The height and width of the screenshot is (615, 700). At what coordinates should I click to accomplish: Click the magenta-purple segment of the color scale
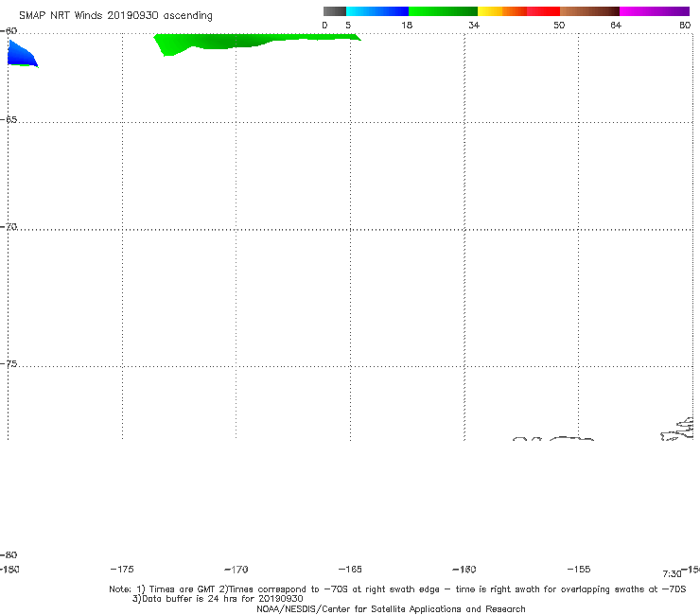[x=655, y=11]
